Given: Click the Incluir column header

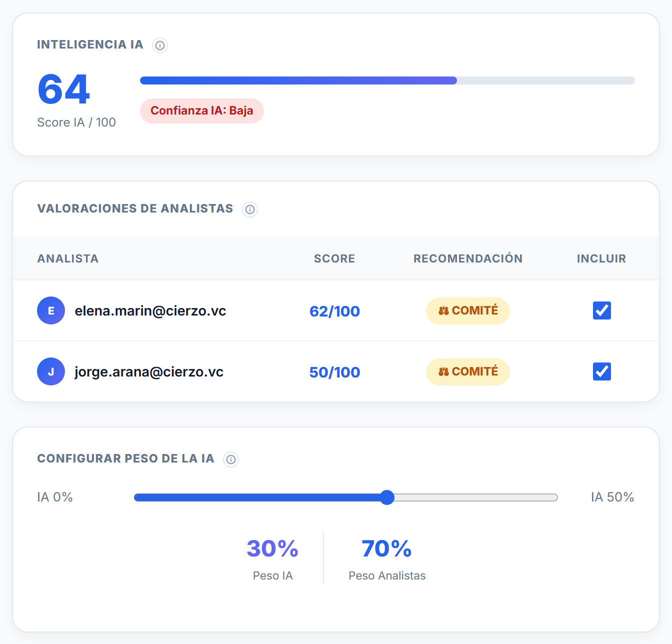Looking at the screenshot, I should point(601,259).
